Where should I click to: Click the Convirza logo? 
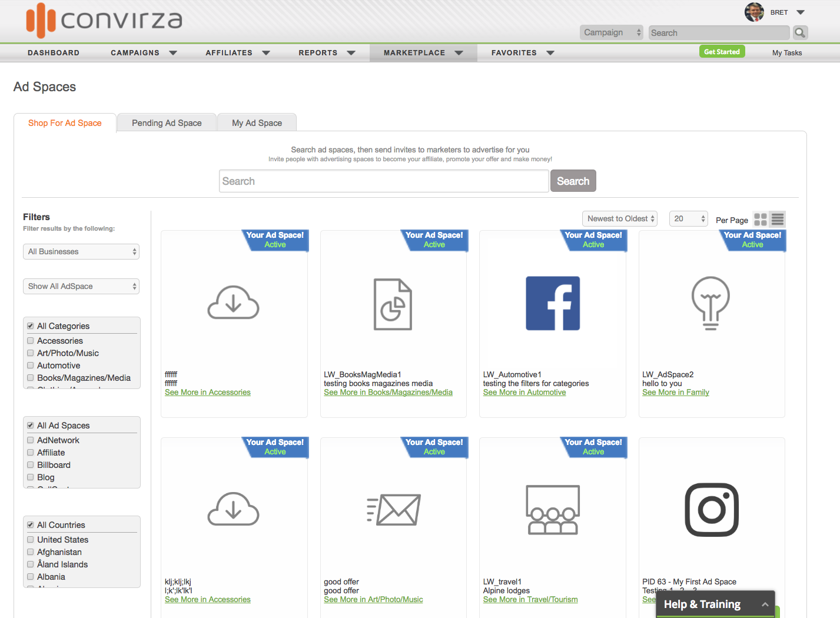click(x=104, y=20)
